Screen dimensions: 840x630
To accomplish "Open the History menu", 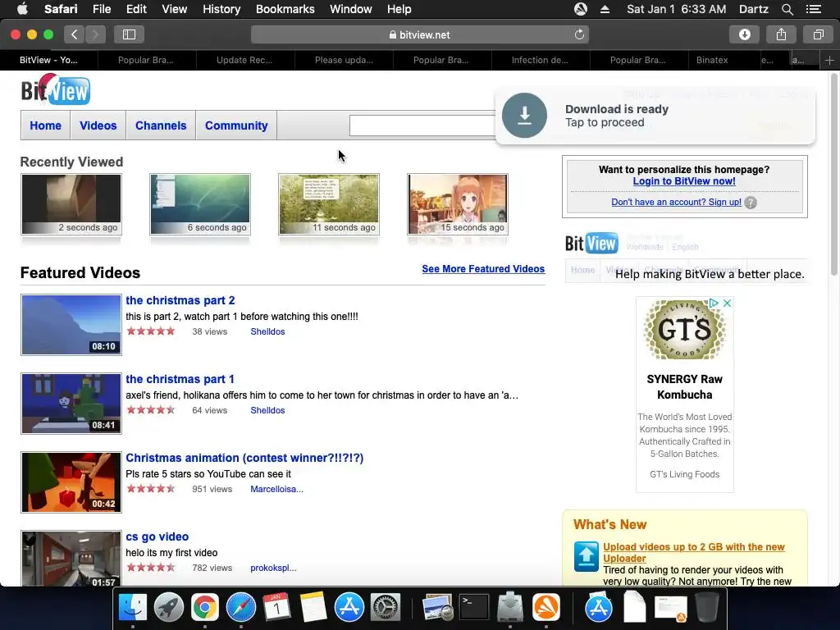I will click(221, 9).
